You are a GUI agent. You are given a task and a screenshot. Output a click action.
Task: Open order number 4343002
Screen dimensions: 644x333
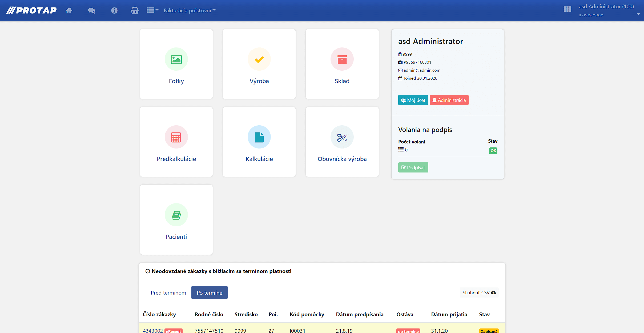(x=153, y=331)
